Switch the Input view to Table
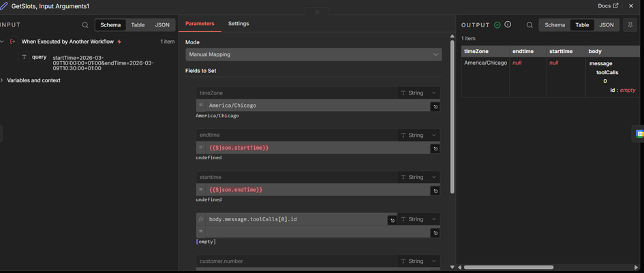644x273 pixels. click(x=138, y=25)
